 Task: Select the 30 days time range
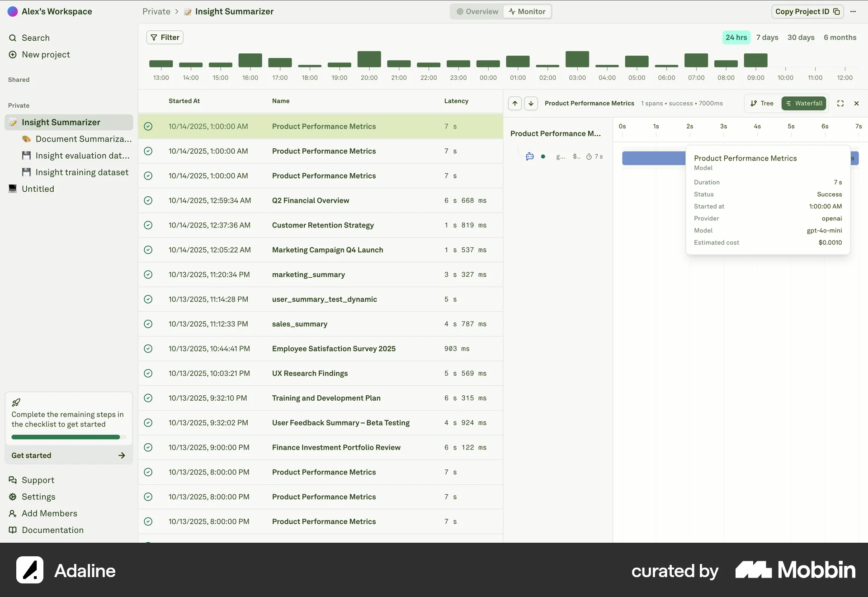tap(801, 38)
